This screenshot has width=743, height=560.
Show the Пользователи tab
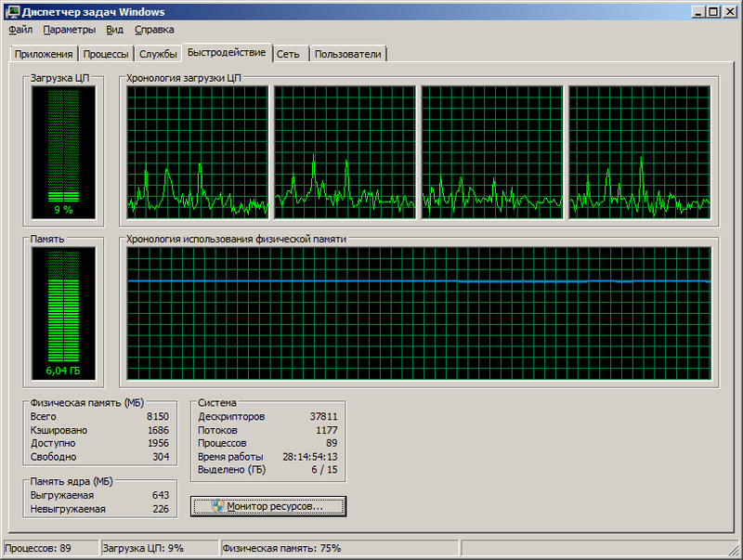coord(348,54)
